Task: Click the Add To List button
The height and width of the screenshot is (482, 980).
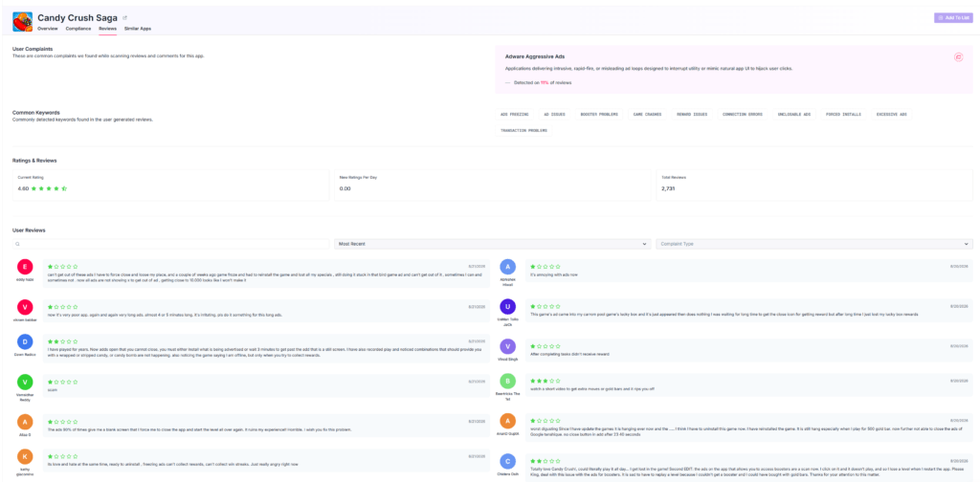Action: coord(953,18)
